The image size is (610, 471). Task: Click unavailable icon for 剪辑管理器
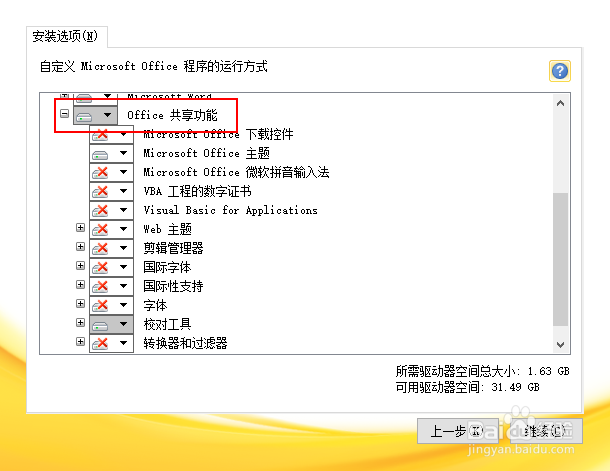[100, 248]
